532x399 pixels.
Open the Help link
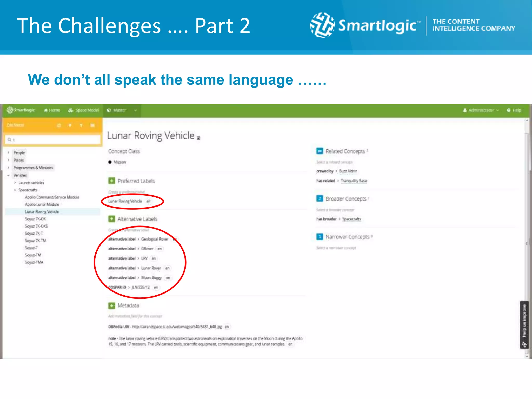(x=514, y=110)
